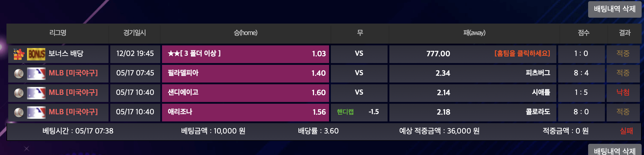
Task: Click the yellow BONUS badge icon
Action: (36, 54)
